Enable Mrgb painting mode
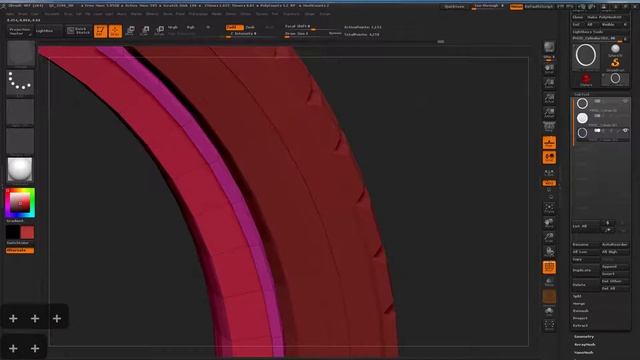This screenshot has width=640, height=360. click(x=173, y=27)
